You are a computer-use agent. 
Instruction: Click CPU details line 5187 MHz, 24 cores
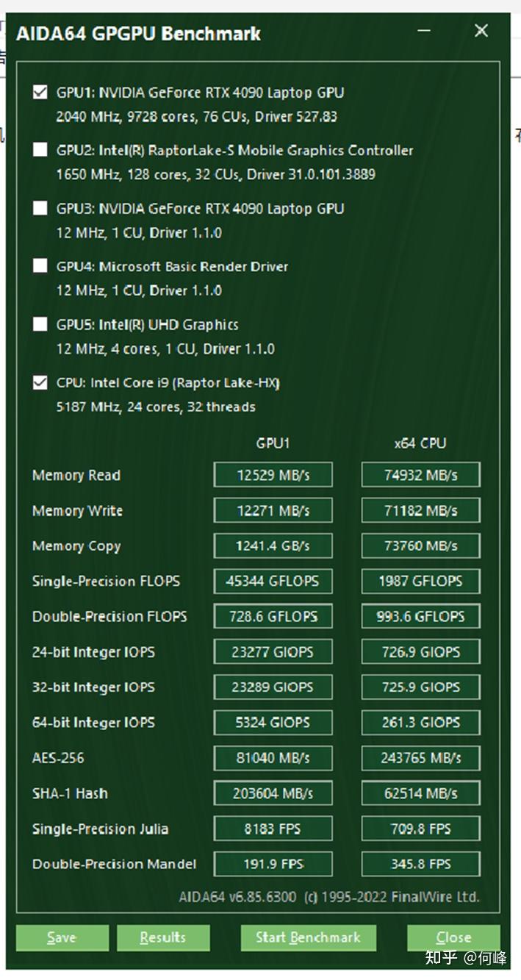(x=156, y=407)
